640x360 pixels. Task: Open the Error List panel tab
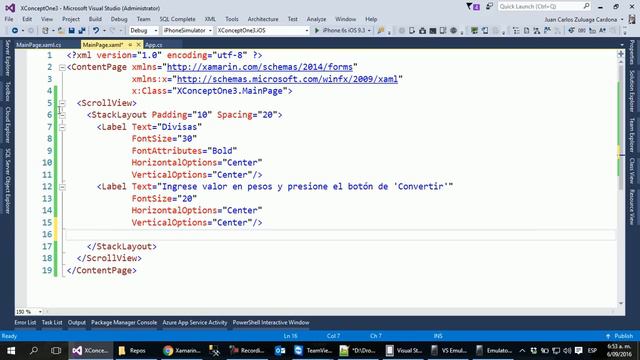25,322
